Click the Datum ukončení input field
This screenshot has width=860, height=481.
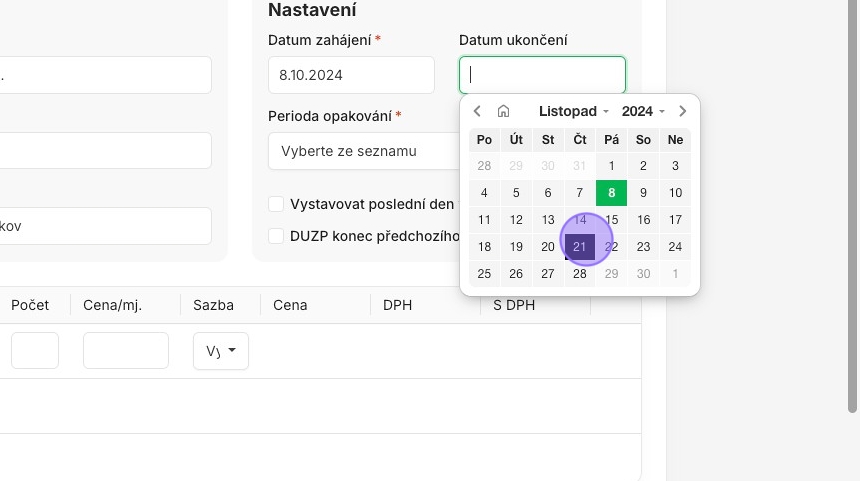542,75
